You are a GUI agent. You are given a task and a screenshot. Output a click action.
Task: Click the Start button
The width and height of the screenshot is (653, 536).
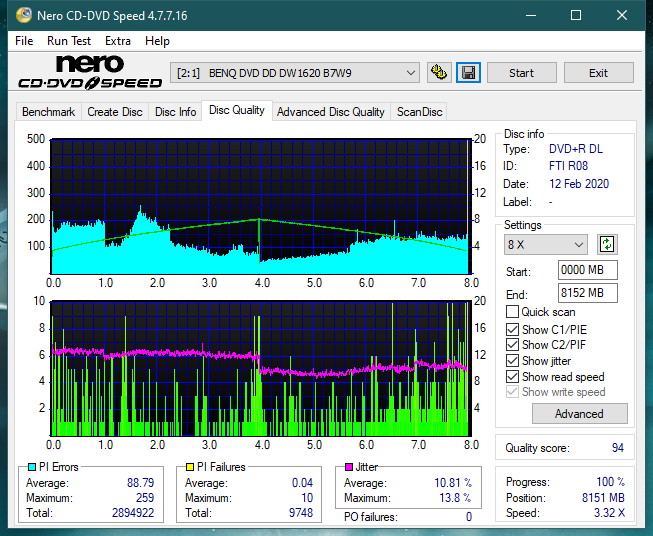[x=521, y=73]
